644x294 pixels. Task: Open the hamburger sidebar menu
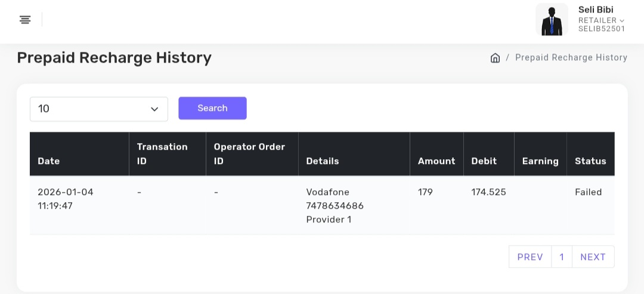(x=25, y=20)
